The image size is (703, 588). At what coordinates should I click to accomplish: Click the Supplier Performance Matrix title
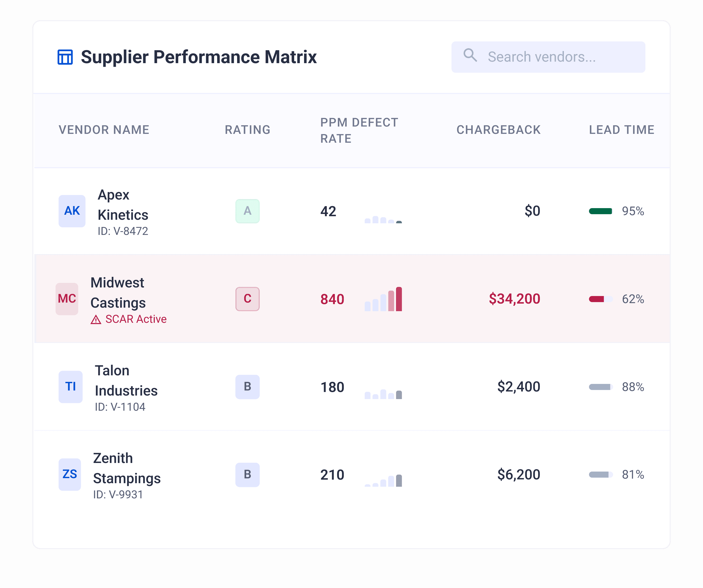(198, 57)
